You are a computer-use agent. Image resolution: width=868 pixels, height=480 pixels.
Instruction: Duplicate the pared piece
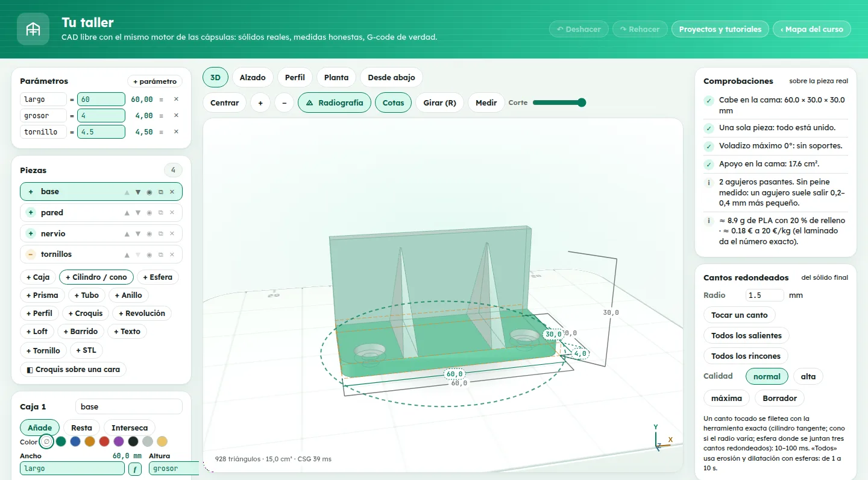point(161,213)
